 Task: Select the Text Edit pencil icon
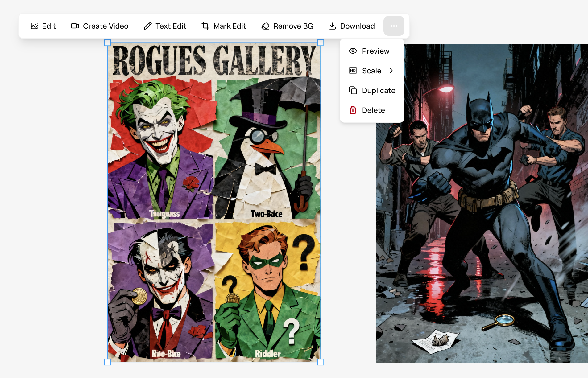pos(148,26)
